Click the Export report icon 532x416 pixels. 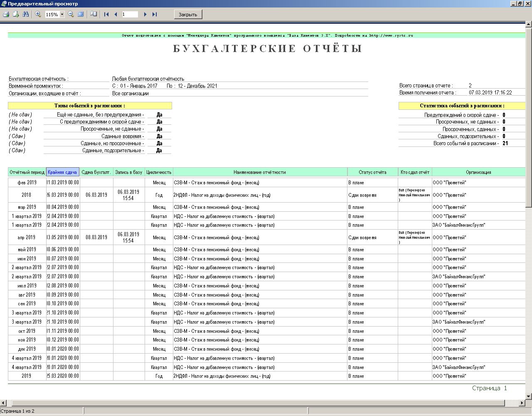(16, 14)
